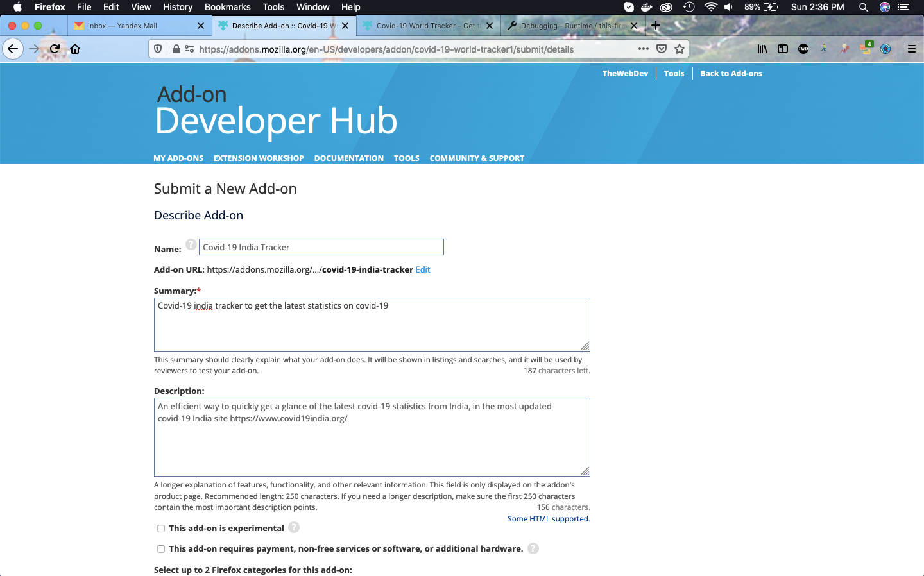924x576 pixels.
Task: Switch to the Inbox — Yandex.Mail tab
Action: tap(140, 26)
